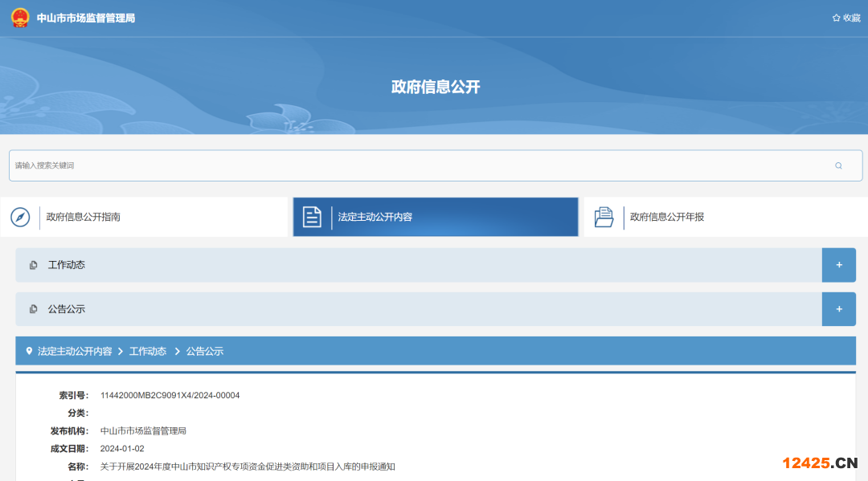Screen dimensions: 868x481
Task: Click the folder icon for 政府信息公开年报
Action: tap(604, 217)
